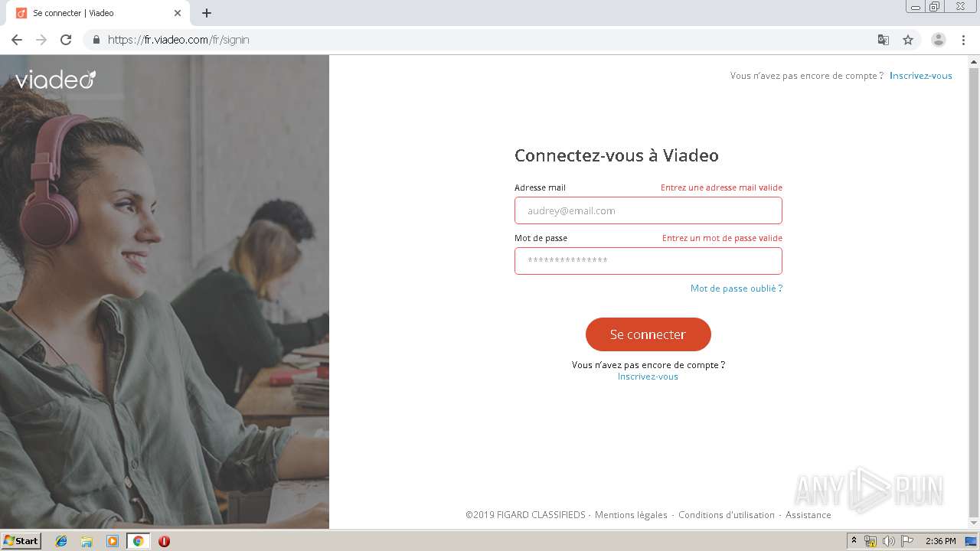Open Assistance footer link
Image resolution: width=980 pixels, height=551 pixels.
click(808, 515)
